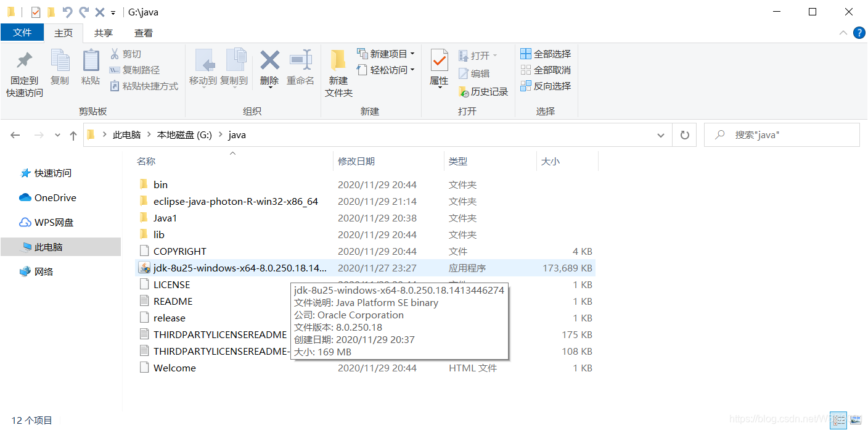The image size is (868, 430).
Task: Switch to large thumbnails in status bar
Action: 856,420
